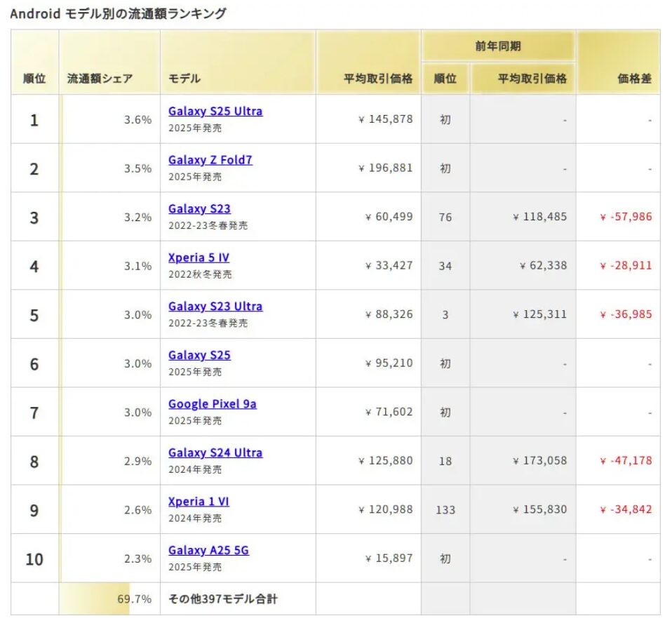Open the Galaxy S24 Ultra link
The image size is (672, 623).
tap(215, 453)
